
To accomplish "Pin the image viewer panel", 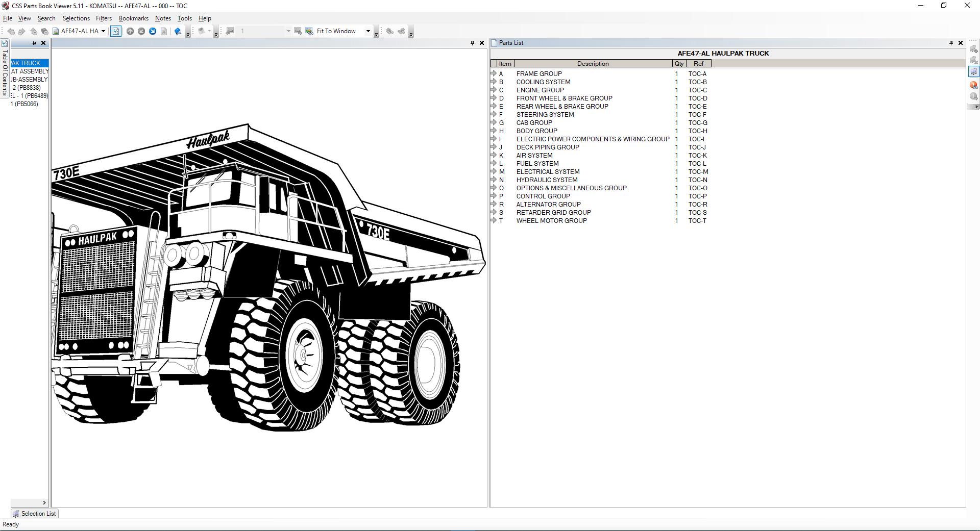I will [x=472, y=43].
